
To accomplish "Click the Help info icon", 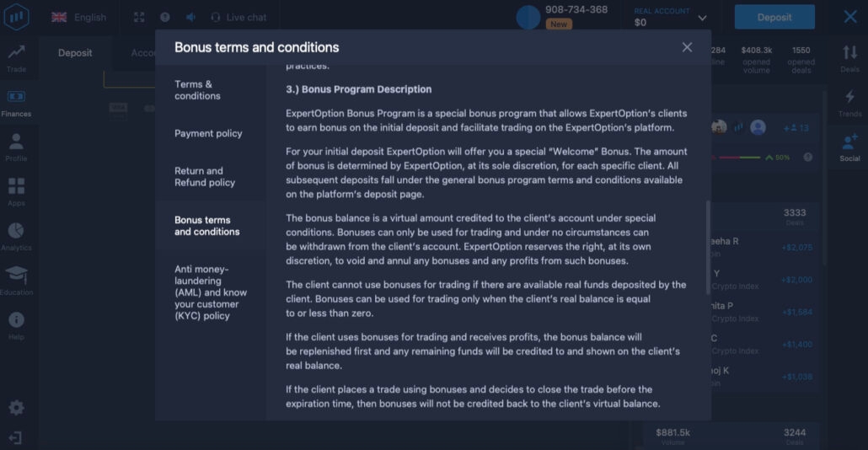I will point(16,324).
